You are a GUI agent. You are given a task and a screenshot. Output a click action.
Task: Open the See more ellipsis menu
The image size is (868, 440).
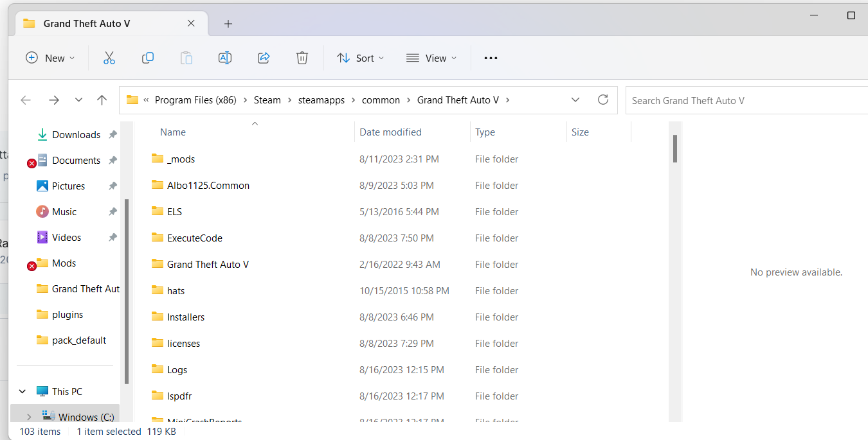click(491, 58)
